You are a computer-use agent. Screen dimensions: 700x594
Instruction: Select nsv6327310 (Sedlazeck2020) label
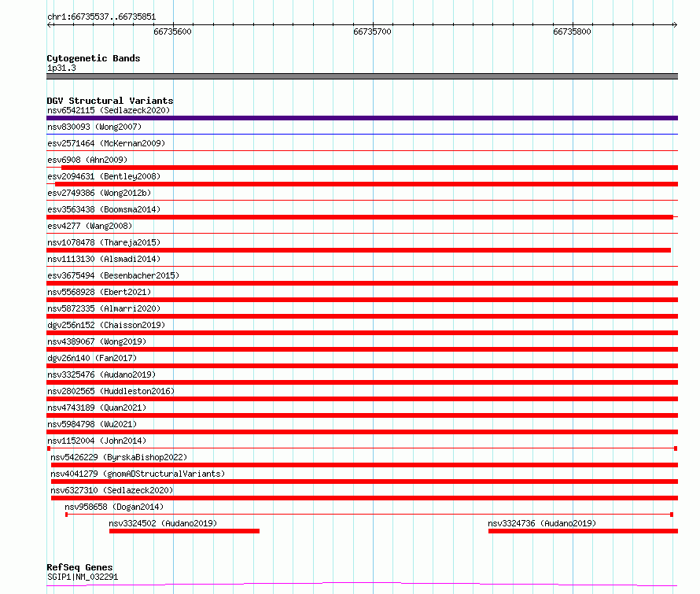click(x=112, y=490)
